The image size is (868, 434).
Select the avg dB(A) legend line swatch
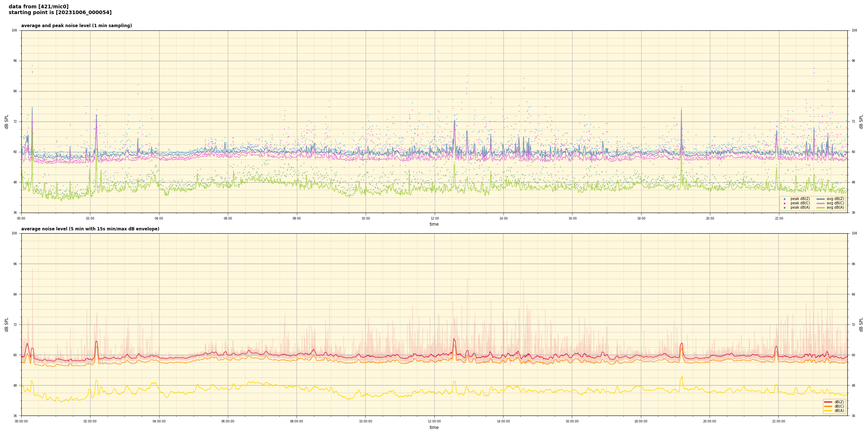tap(820, 208)
